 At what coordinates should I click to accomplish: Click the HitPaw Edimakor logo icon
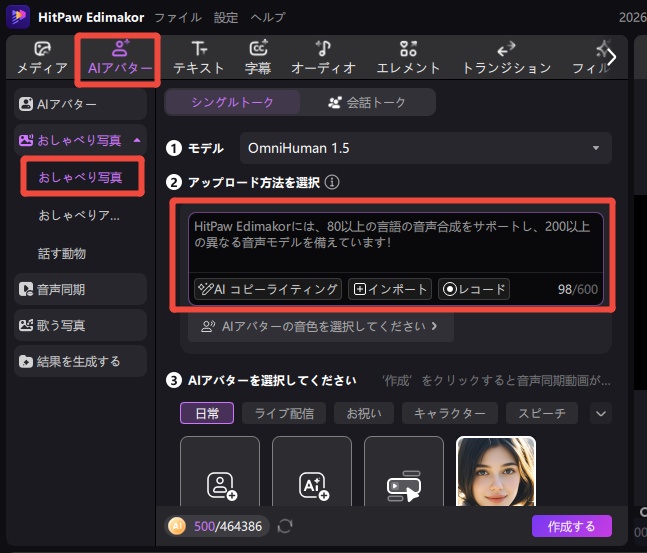[x=18, y=17]
